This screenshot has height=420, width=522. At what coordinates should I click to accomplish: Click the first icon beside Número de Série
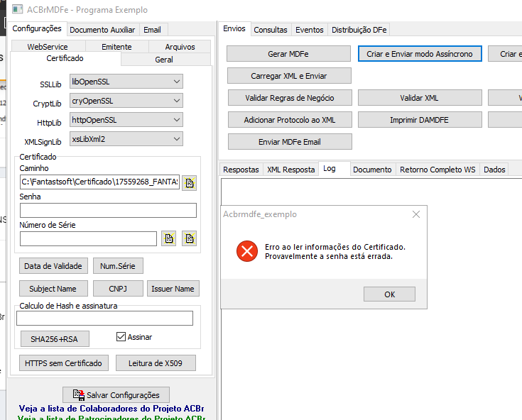click(169, 238)
